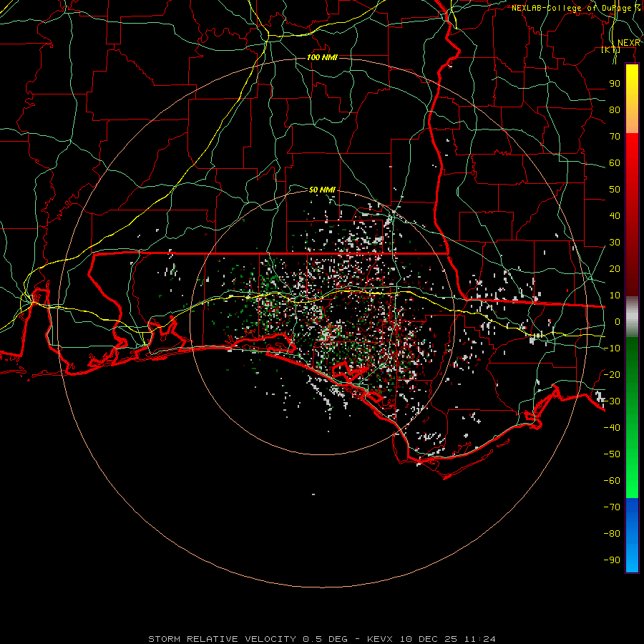Click the 10 DEC 25 date in caption
Screen dimensions: 644x644
pos(429,639)
